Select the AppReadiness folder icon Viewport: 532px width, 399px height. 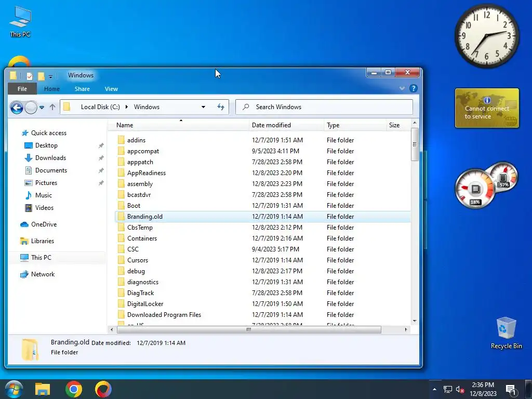click(x=121, y=172)
